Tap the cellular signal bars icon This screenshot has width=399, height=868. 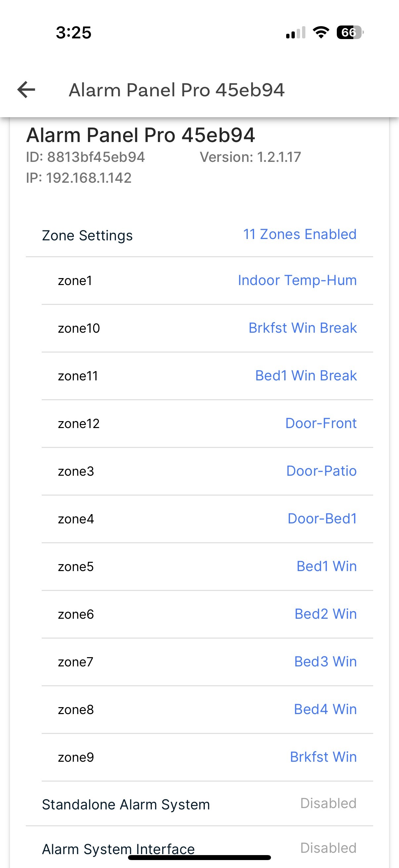(296, 33)
